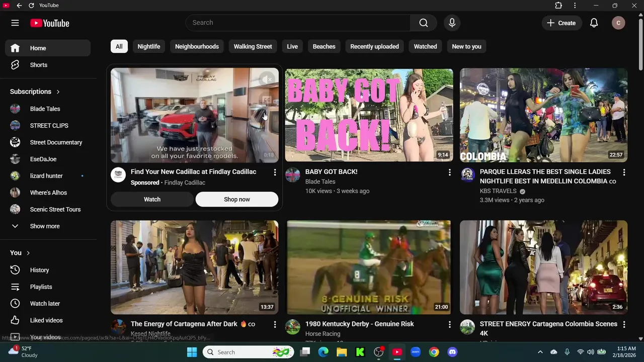Open Discord from the taskbar

point(452,352)
